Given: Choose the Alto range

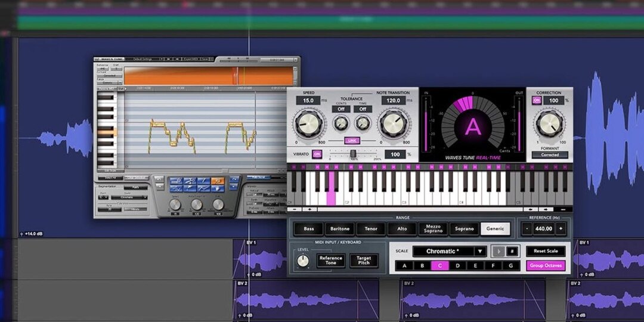Looking at the screenshot, I should tap(402, 229).
